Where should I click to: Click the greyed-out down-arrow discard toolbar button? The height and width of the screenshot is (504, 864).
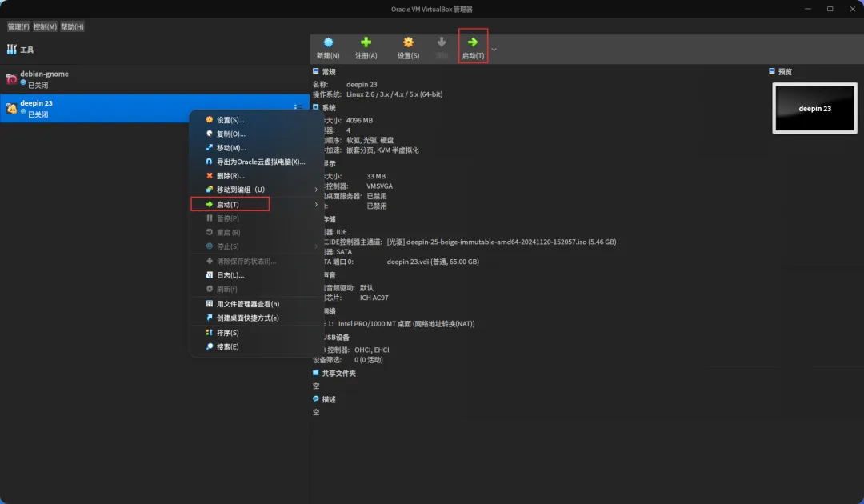(x=442, y=49)
